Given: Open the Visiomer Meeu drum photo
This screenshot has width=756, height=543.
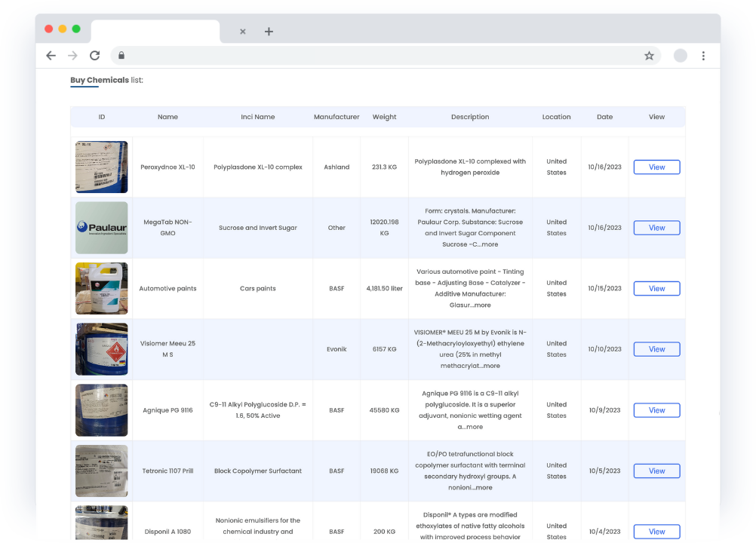Looking at the screenshot, I should (x=102, y=349).
